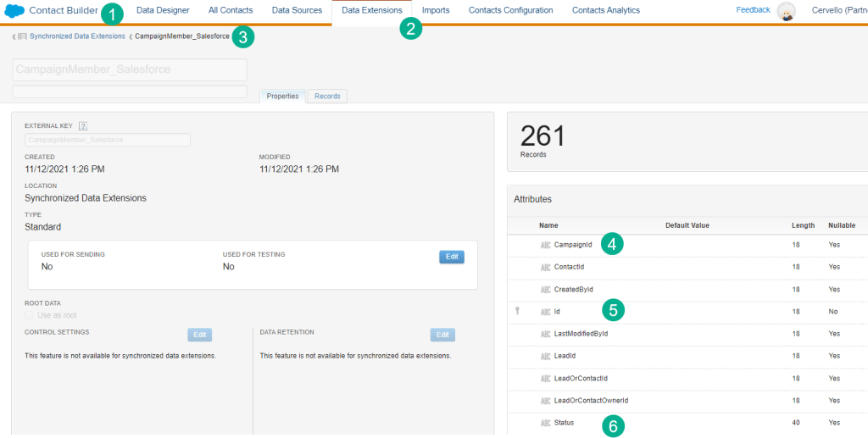Go back to Synchronized Data Extensions breadcrumb
Image resolution: width=868 pixels, height=438 pixels.
(77, 37)
